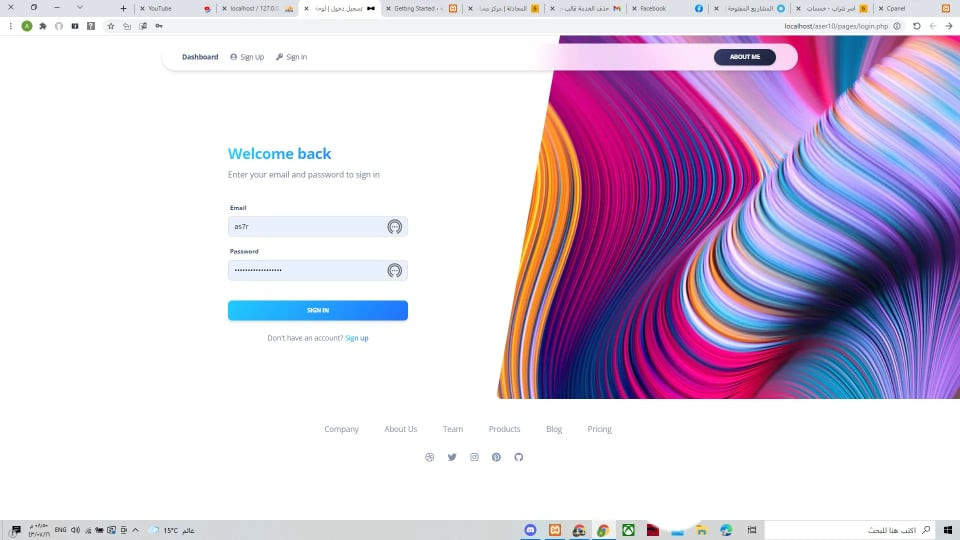Open the Chrome three-dot menu
This screenshot has height=540, width=960.
click(x=10, y=26)
